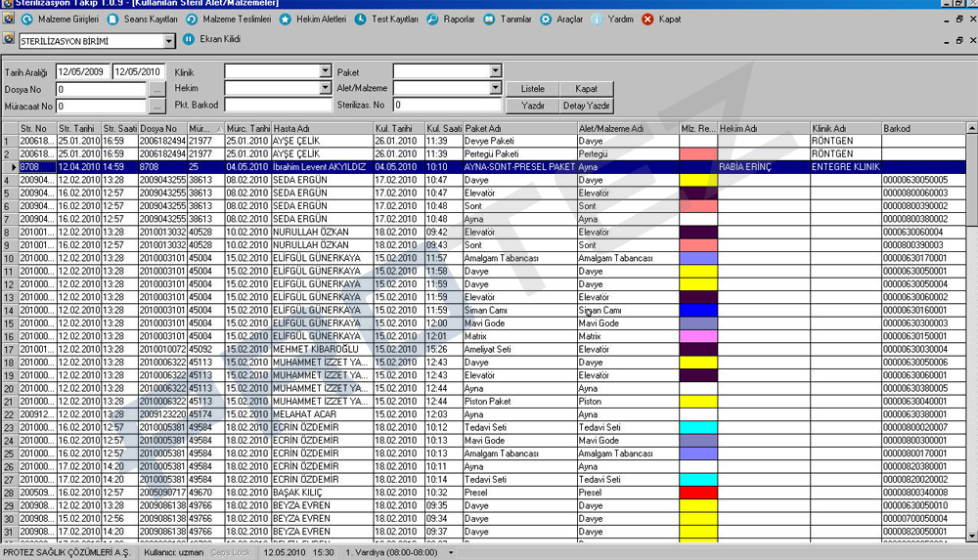Sort by the Barkod column header
Image resolution: width=978 pixels, height=560 pixels.
coord(923,128)
